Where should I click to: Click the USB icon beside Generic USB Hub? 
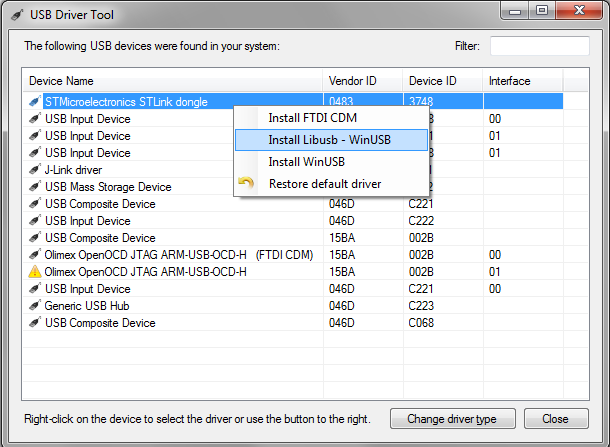[35, 305]
